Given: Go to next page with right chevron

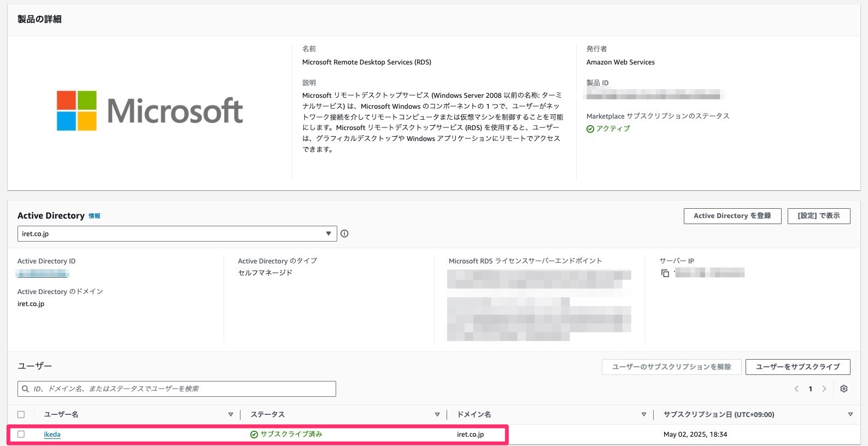Looking at the screenshot, I should [x=824, y=389].
